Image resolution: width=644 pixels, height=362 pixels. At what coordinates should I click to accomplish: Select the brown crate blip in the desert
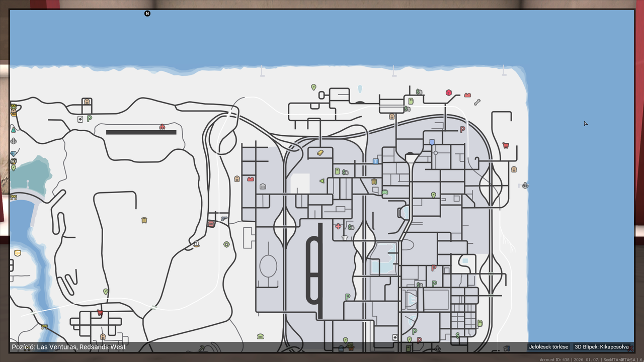click(144, 220)
